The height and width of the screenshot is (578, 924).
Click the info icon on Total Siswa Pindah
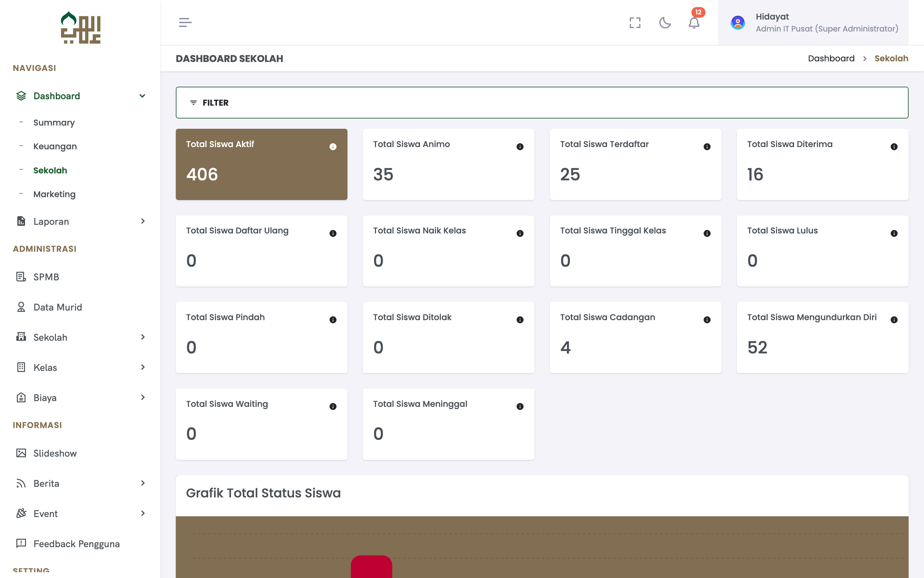tap(333, 320)
